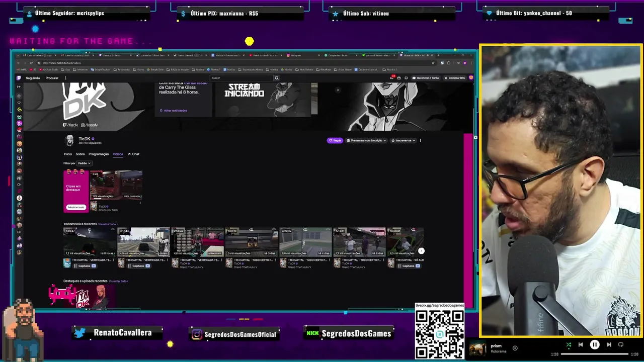Open the user avatar menu on Twitch
Viewport: 644px width, 362px height.
point(471,78)
